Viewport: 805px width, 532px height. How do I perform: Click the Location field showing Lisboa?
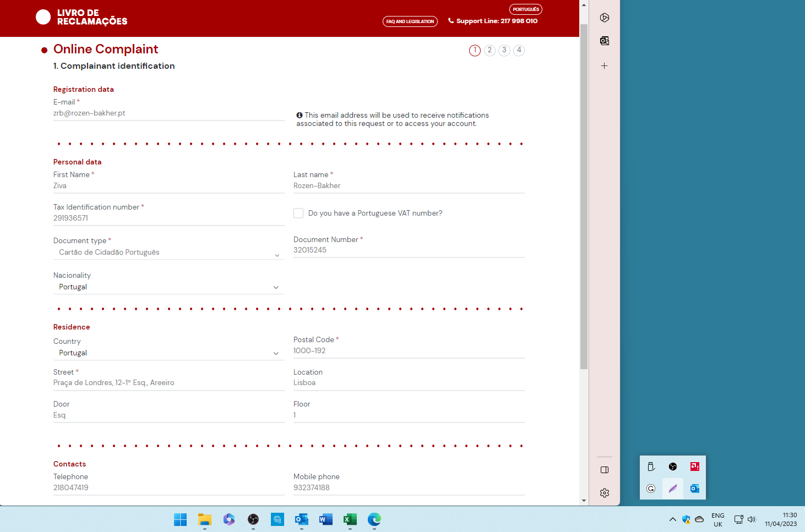click(x=409, y=383)
